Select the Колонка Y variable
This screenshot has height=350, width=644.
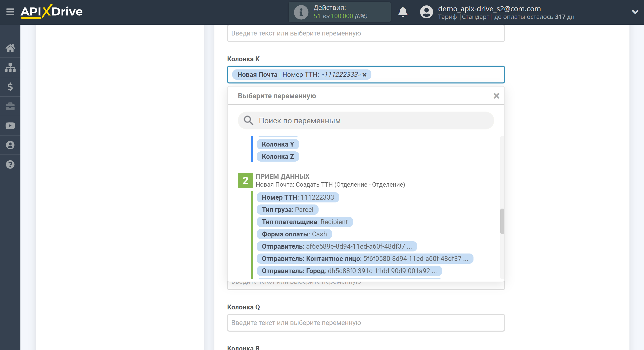[x=278, y=144]
